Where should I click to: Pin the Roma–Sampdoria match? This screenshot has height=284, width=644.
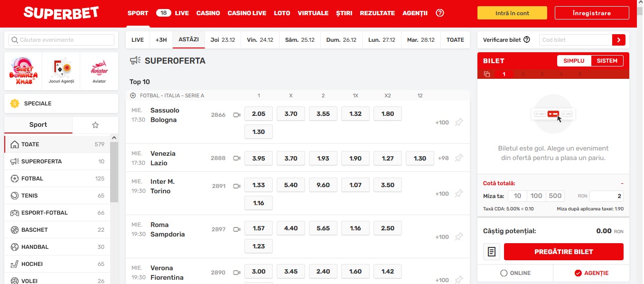458,237
